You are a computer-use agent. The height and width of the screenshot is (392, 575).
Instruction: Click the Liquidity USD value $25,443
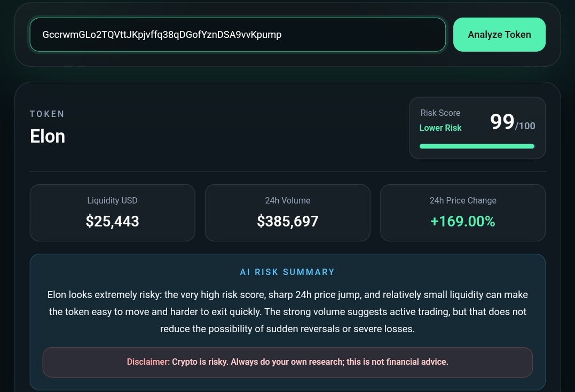click(112, 221)
